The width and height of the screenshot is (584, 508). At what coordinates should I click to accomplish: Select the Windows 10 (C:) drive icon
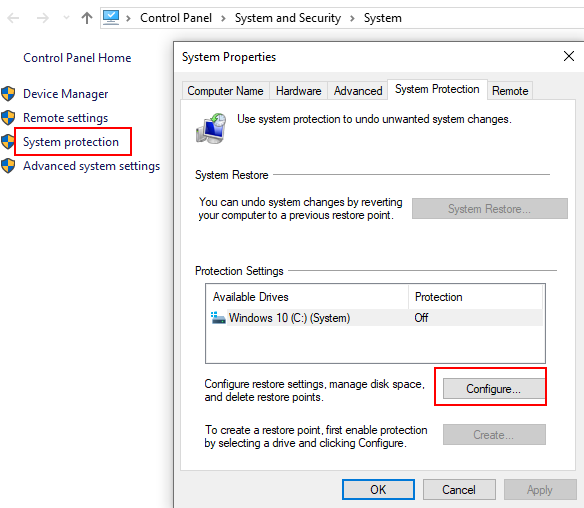pos(218,318)
